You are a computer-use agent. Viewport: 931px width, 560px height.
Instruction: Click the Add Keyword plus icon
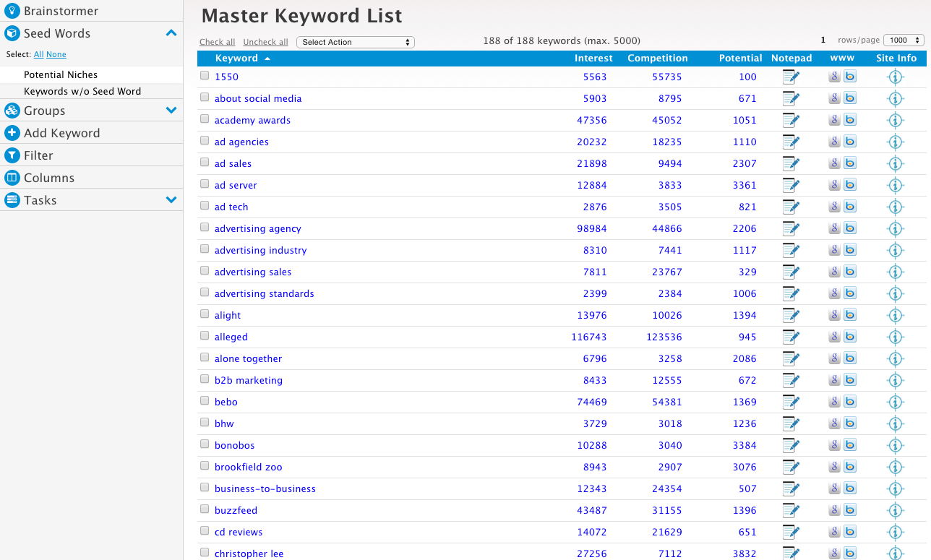point(12,133)
